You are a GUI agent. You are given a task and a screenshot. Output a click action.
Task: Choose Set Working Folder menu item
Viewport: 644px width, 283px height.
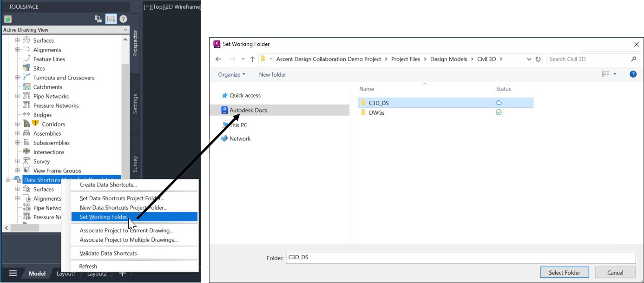pyautogui.click(x=134, y=217)
